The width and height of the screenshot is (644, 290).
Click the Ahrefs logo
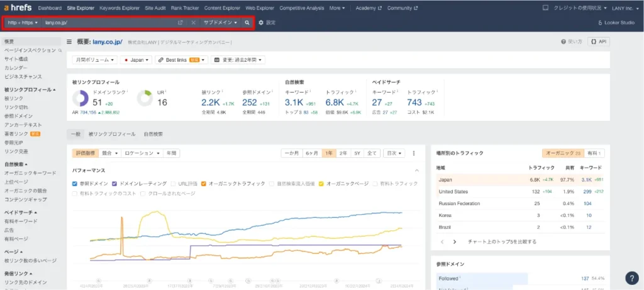[18, 8]
